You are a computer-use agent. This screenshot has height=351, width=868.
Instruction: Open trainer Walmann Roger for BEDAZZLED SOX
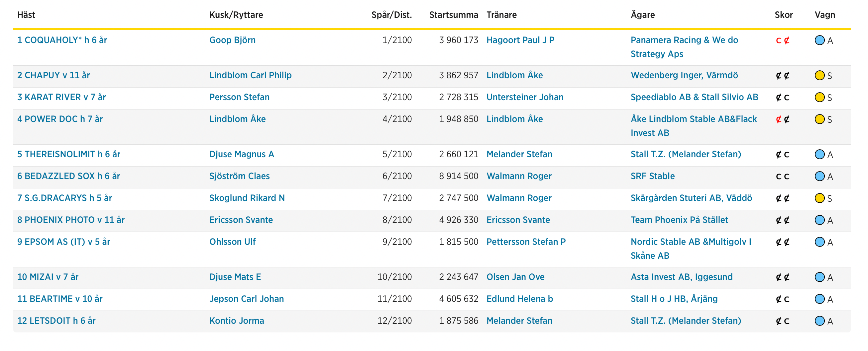point(519,176)
